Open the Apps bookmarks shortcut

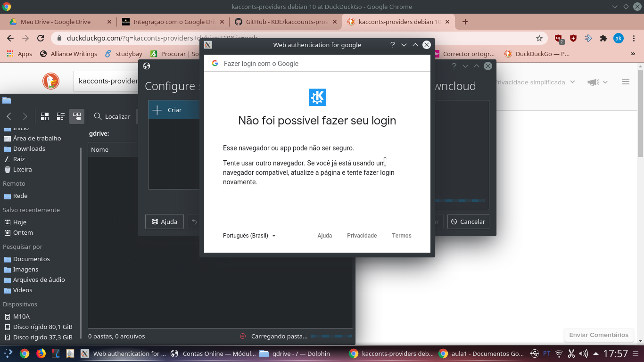[x=20, y=54]
